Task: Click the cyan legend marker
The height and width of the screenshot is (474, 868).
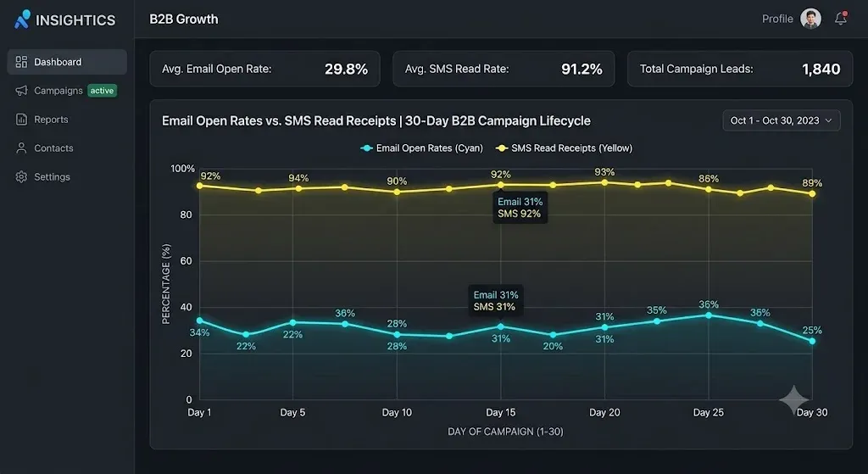Action: (366, 148)
